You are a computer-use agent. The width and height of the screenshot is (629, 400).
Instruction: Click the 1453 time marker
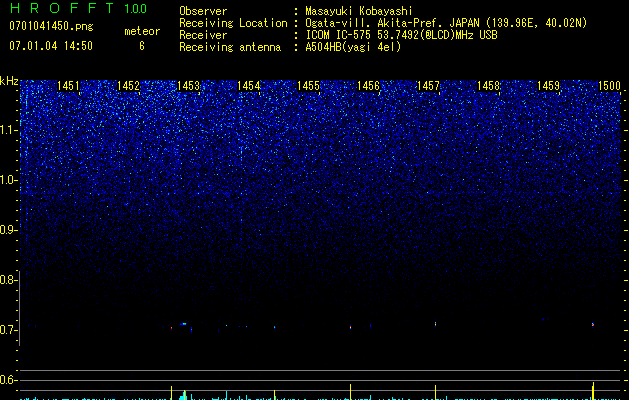click(x=189, y=86)
